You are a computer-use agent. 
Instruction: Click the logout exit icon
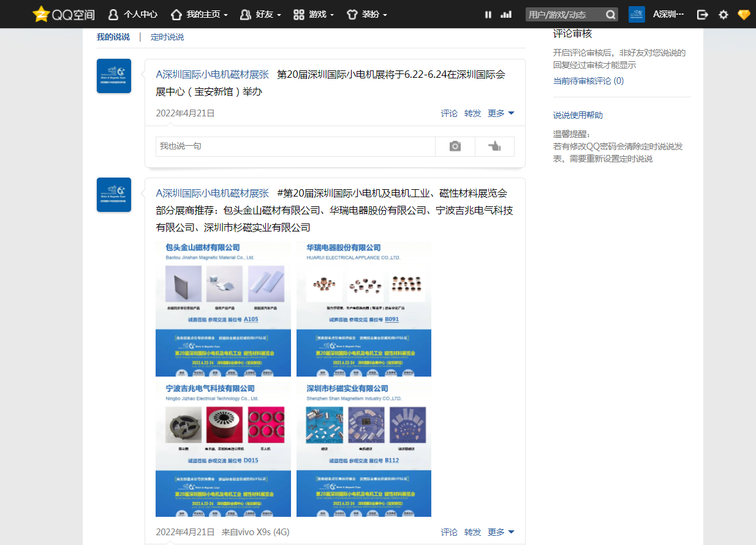703,15
